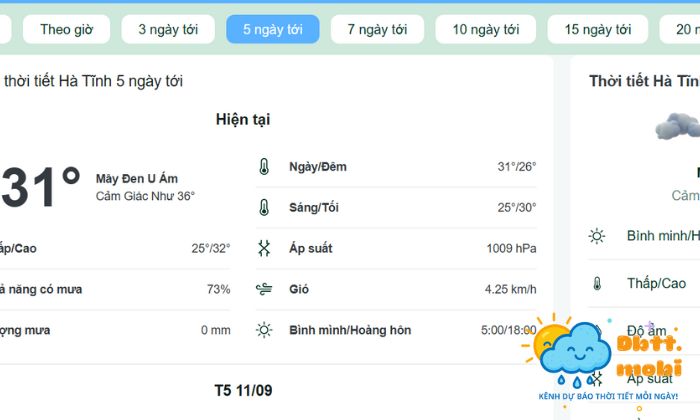This screenshot has height=420, width=700.
Task: Click the Thấp/Cao thermometer icon in sidebar
Action: pyautogui.click(x=597, y=284)
